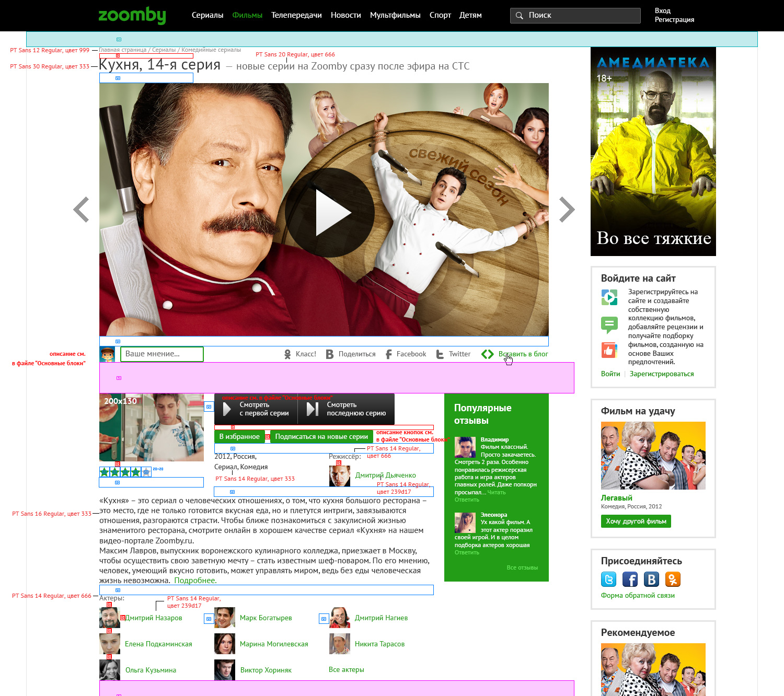This screenshot has width=784, height=696.
Task: Click Амедиатека Во все тяжкие banner
Action: click(653, 152)
